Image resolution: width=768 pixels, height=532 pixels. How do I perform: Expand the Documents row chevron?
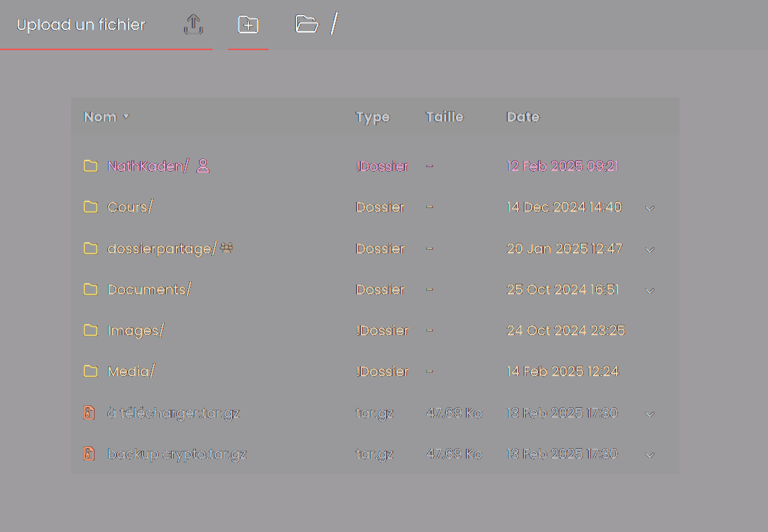[x=649, y=291]
